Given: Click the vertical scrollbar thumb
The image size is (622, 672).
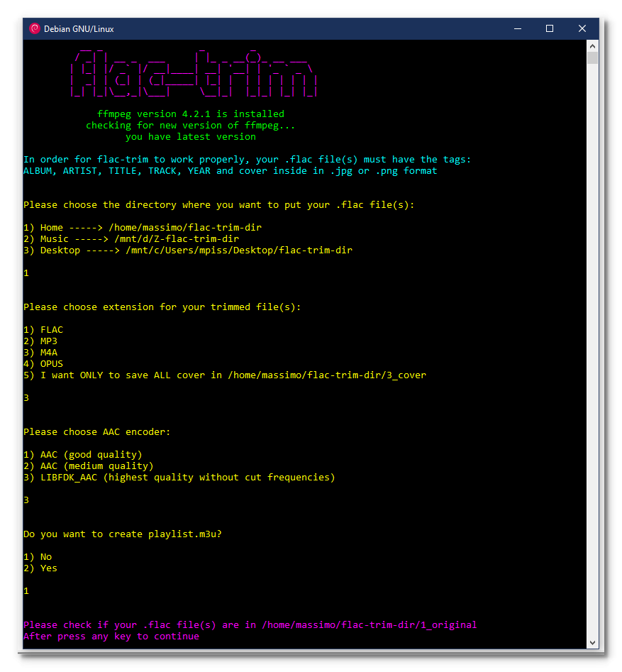Looking at the screenshot, I should click(592, 58).
